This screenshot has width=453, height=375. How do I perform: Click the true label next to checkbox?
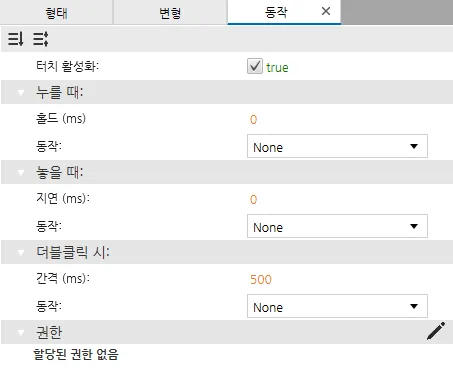(277, 67)
